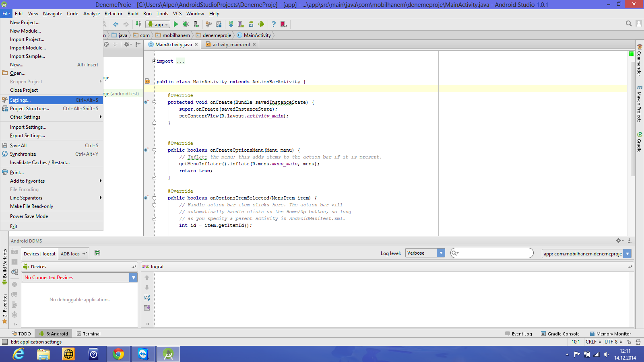Viewport: 644px width, 362px height.
Task: Toggle code folding on import line
Action: point(154,62)
